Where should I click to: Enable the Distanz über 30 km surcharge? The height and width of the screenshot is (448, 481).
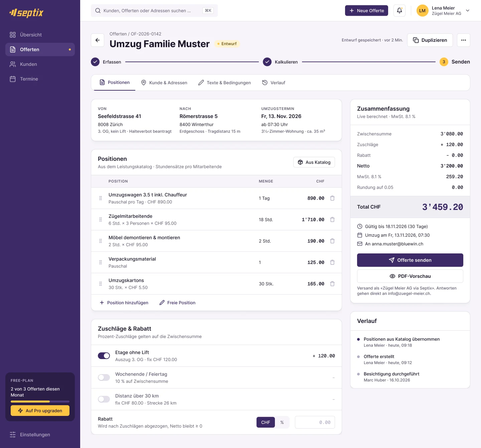[104, 399]
